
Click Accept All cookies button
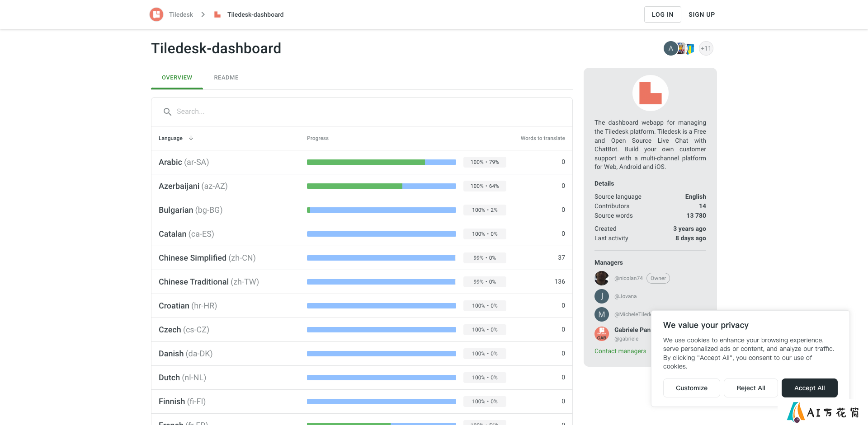(809, 388)
